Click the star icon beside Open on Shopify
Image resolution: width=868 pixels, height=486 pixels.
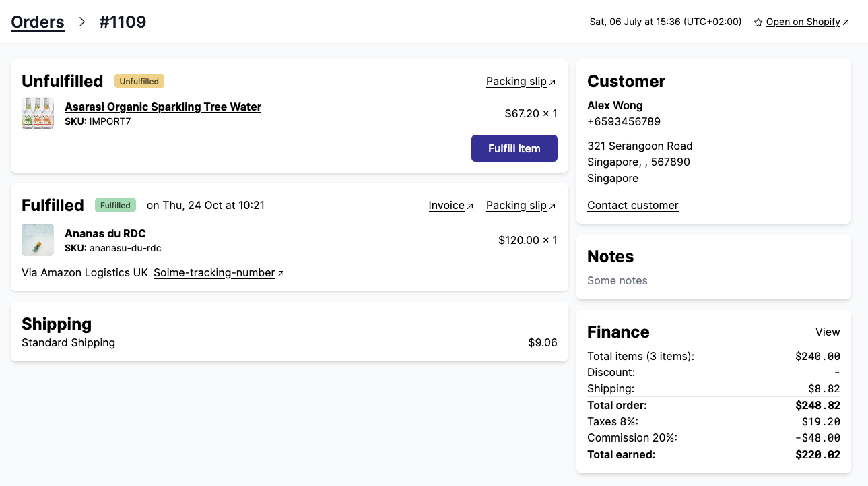coord(758,22)
